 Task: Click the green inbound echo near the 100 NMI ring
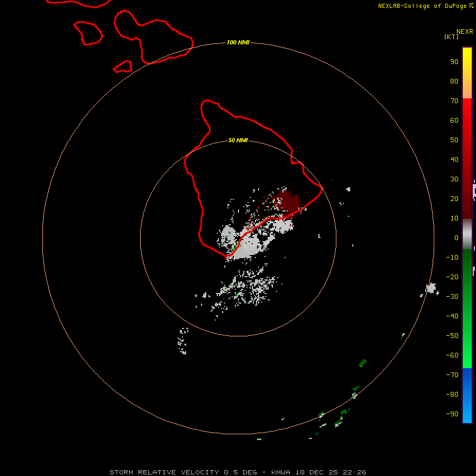(363, 362)
